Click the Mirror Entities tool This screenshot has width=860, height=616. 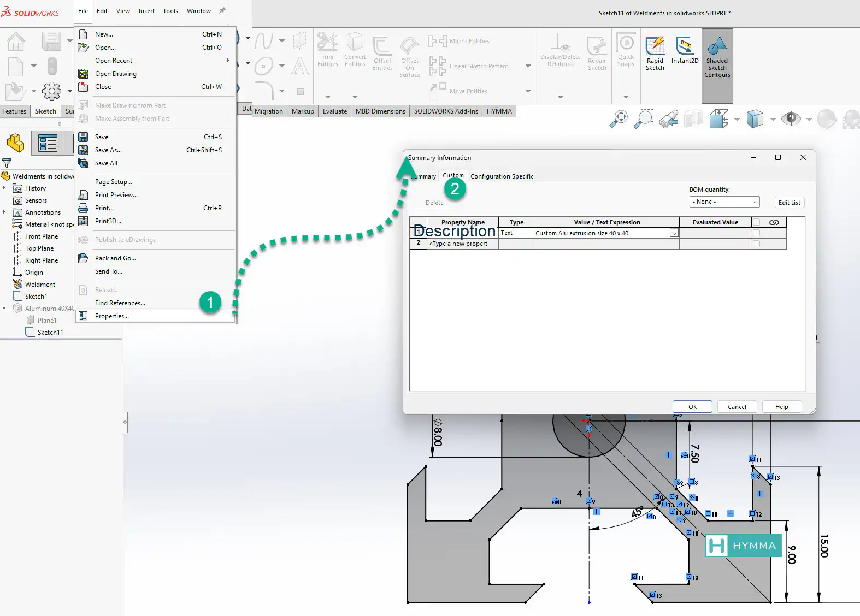460,41
